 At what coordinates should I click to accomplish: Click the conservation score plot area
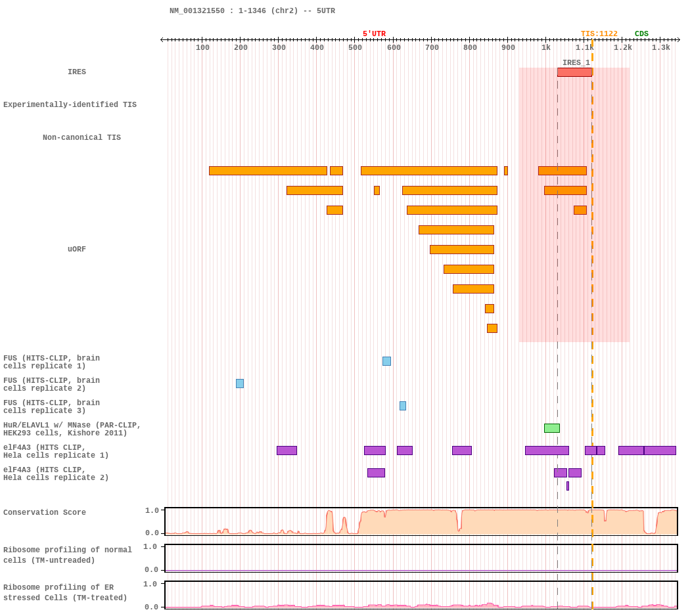[x=421, y=521]
